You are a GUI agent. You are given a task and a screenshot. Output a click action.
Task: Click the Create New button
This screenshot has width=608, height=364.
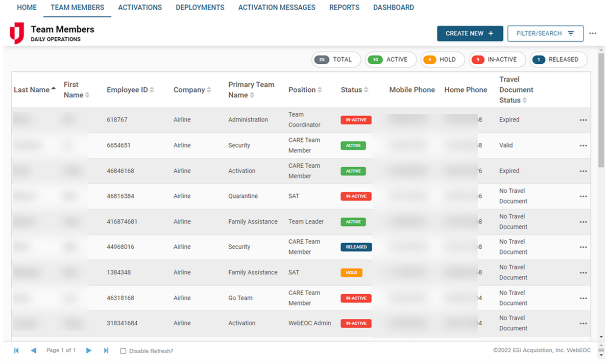click(x=470, y=34)
